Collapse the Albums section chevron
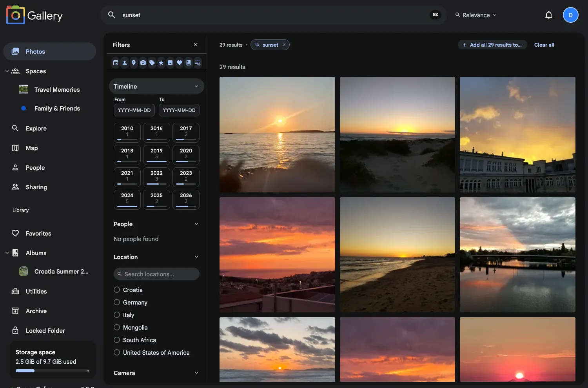Image resolution: width=588 pixels, height=388 pixels. click(x=7, y=253)
